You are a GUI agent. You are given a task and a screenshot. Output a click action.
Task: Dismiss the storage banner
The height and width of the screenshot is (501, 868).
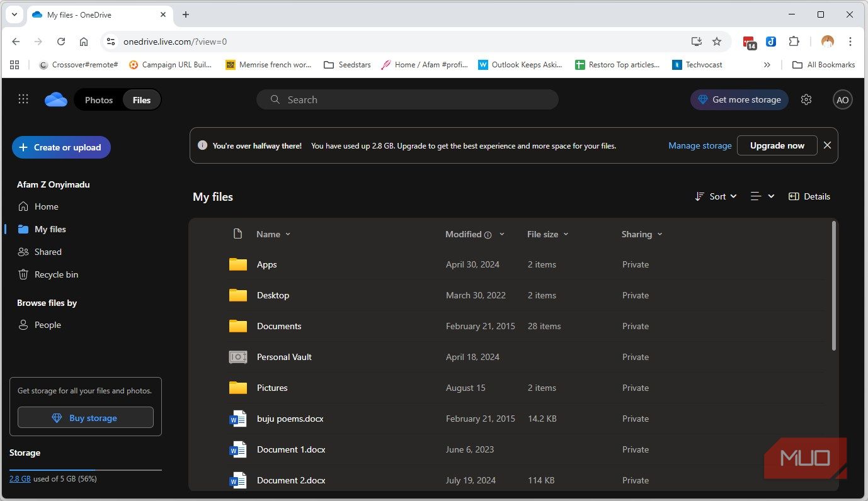pyautogui.click(x=827, y=145)
